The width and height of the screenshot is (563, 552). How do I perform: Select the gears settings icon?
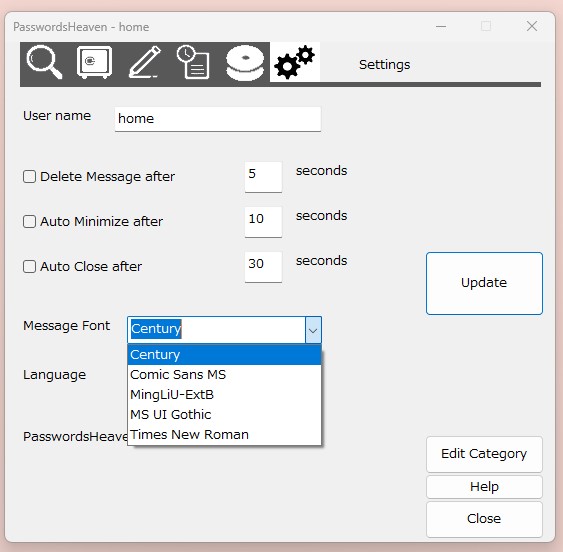tap(294, 62)
